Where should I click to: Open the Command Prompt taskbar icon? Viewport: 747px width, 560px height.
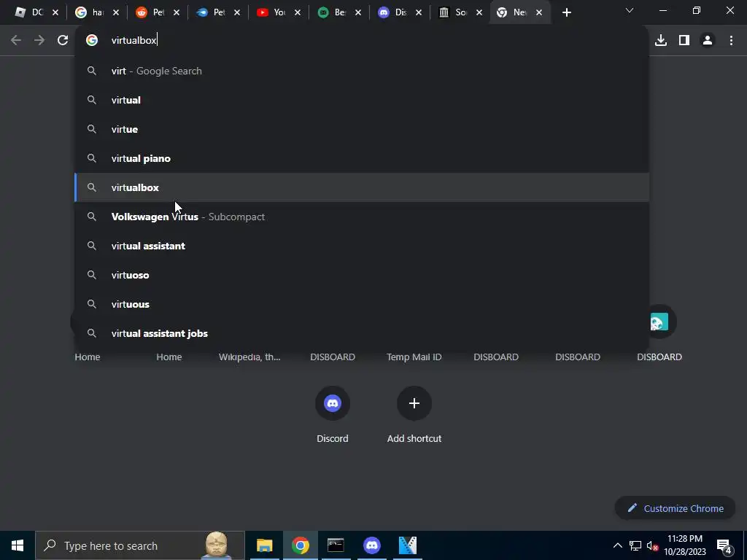(x=336, y=545)
